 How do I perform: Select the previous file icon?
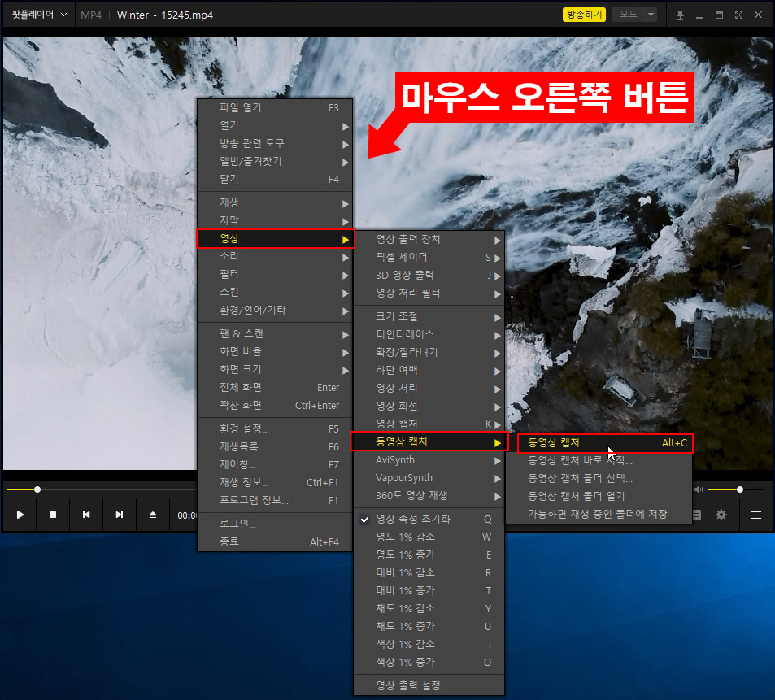[88, 514]
